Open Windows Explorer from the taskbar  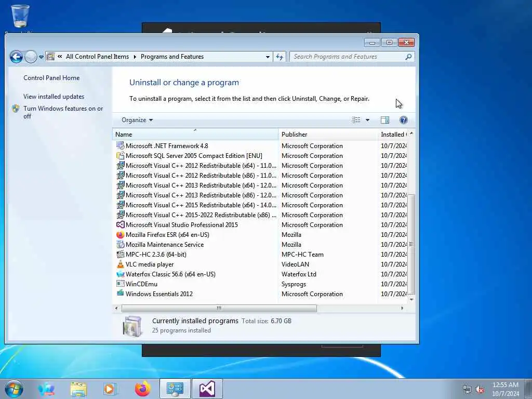[79, 389]
